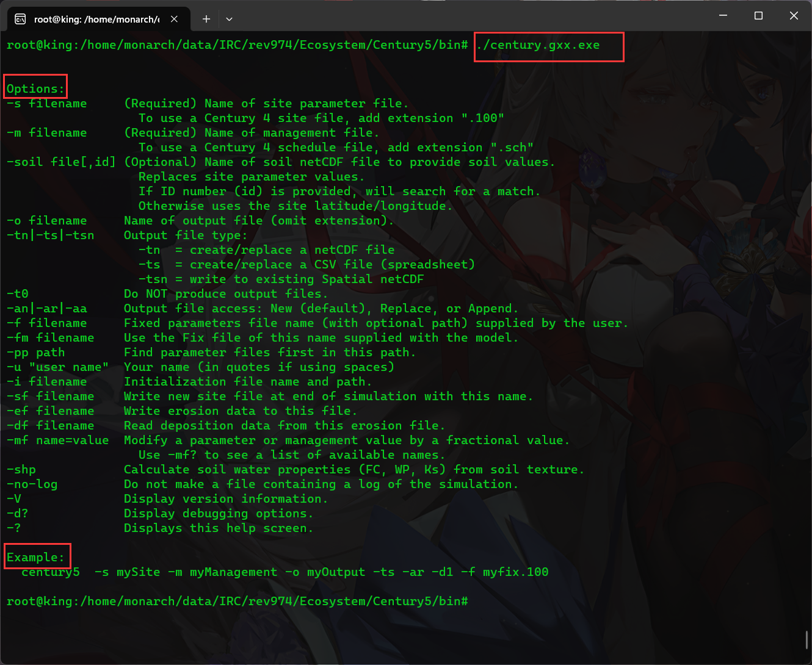Viewport: 812px width, 665px height.
Task: Click "Replaces site parameter values." line
Action: (x=252, y=177)
